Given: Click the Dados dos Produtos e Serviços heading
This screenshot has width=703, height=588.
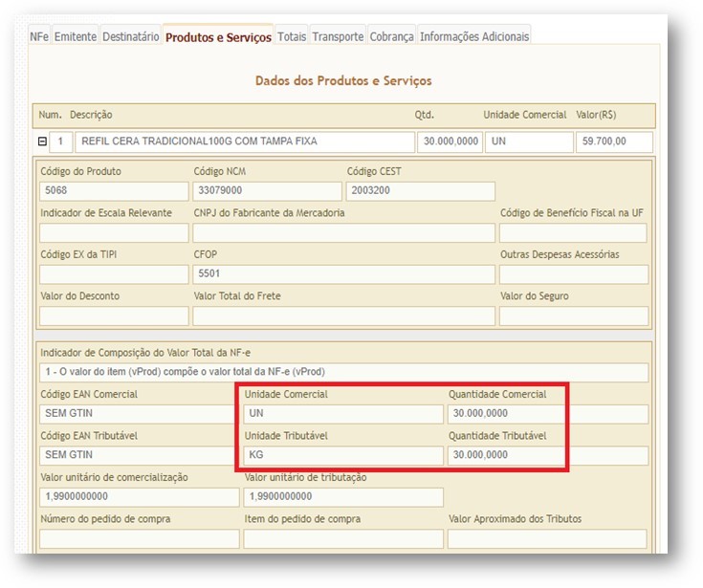Looking at the screenshot, I should [343, 80].
